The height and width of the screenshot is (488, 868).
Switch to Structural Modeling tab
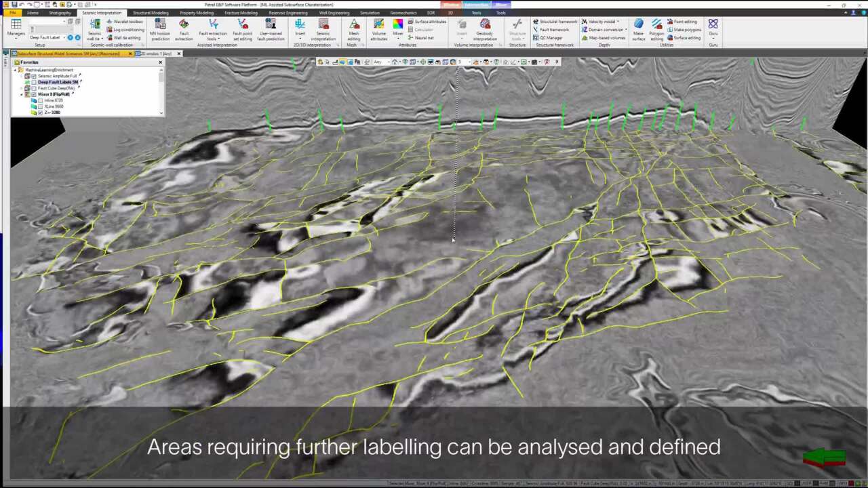(151, 13)
